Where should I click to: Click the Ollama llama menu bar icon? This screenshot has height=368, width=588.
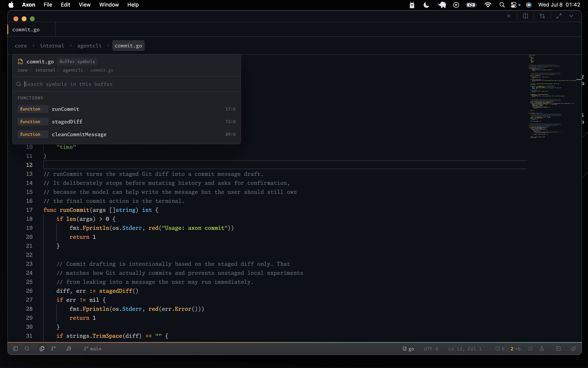point(412,5)
